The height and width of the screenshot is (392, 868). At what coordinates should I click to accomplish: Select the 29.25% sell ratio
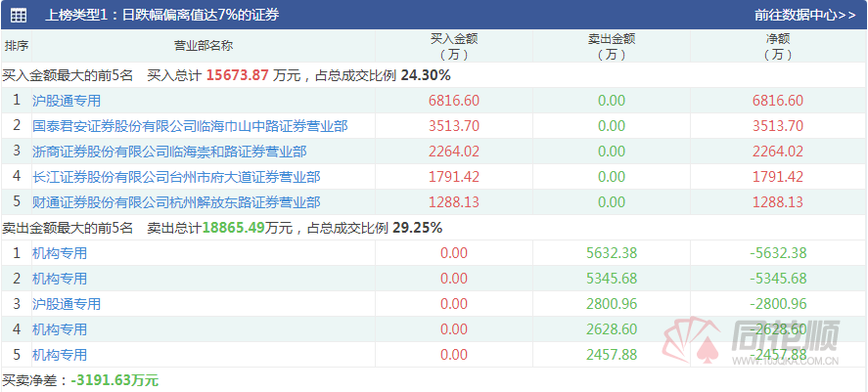click(x=418, y=228)
